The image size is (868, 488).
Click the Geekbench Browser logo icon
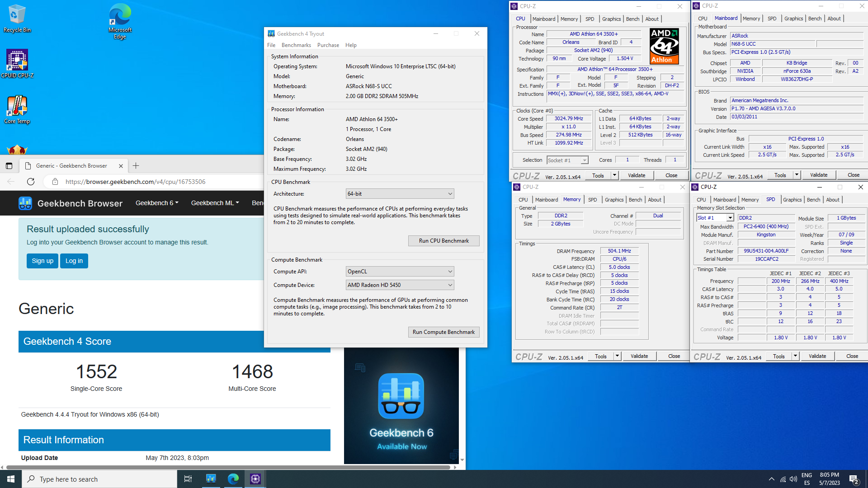[x=25, y=203]
